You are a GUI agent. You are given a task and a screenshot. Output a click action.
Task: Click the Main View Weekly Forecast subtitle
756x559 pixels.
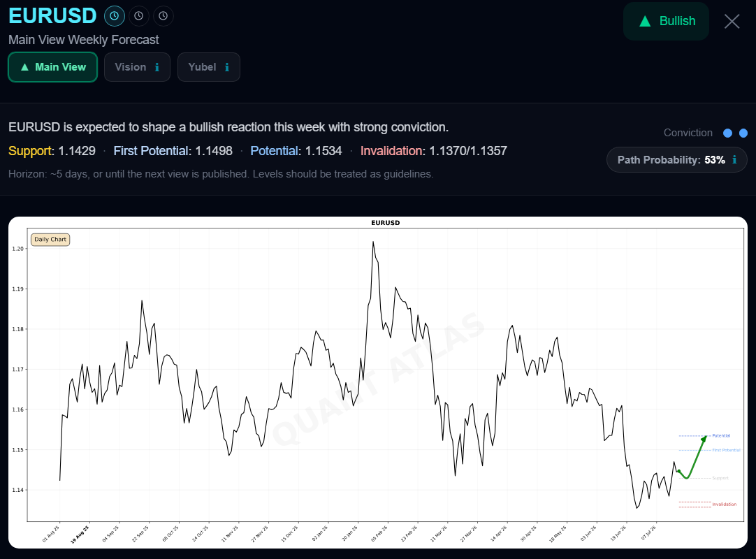point(83,40)
